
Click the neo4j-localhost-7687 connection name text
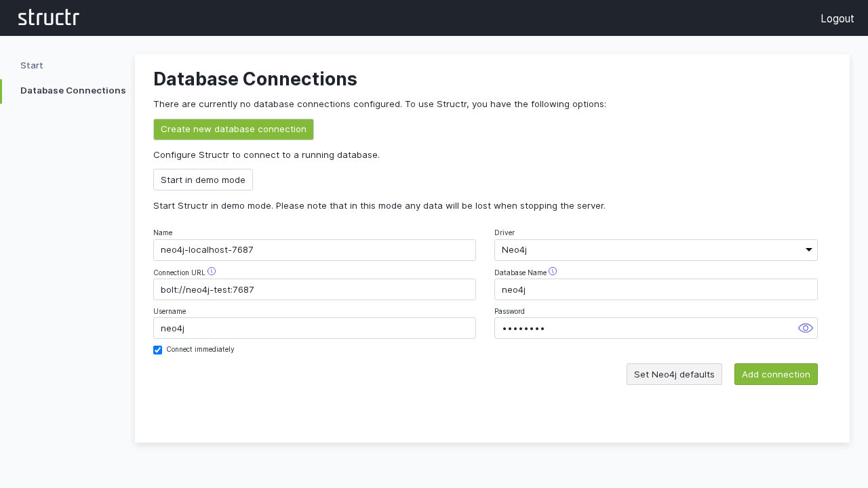point(206,249)
